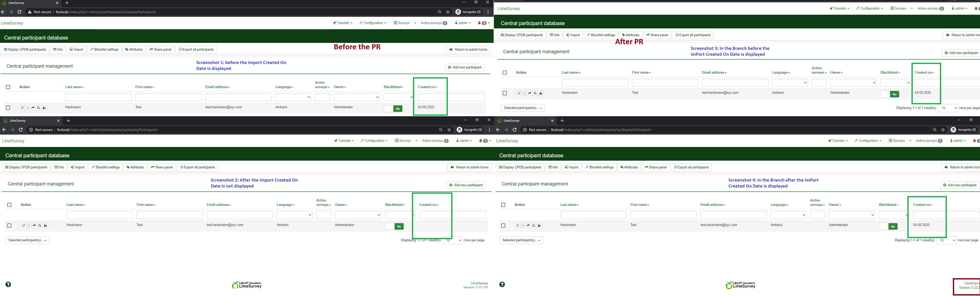Screen dimensions: 980x296
Task: Open Configuration menu in top-left LimeSurvey navbar
Action: [x=373, y=23]
